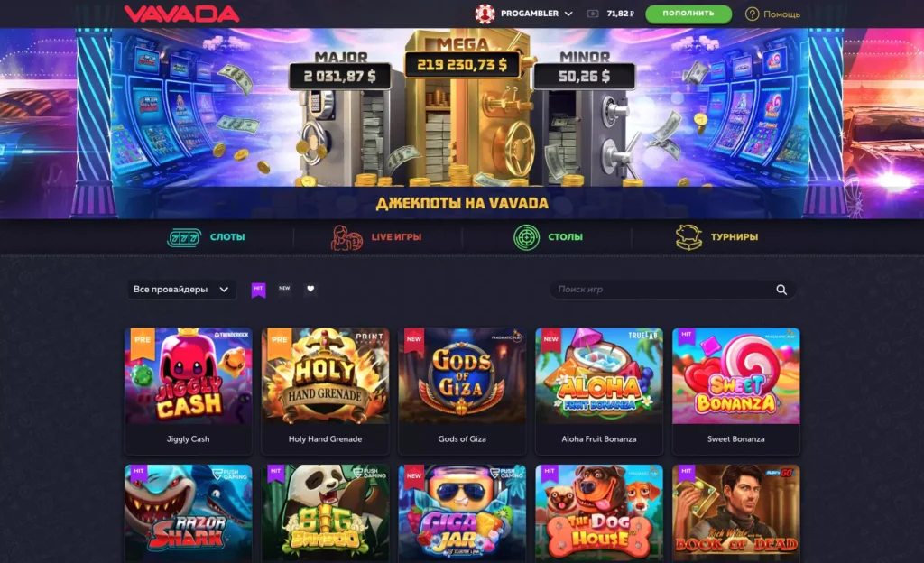
Task: Open the СЛОТЫ category tab
Action: click(227, 237)
